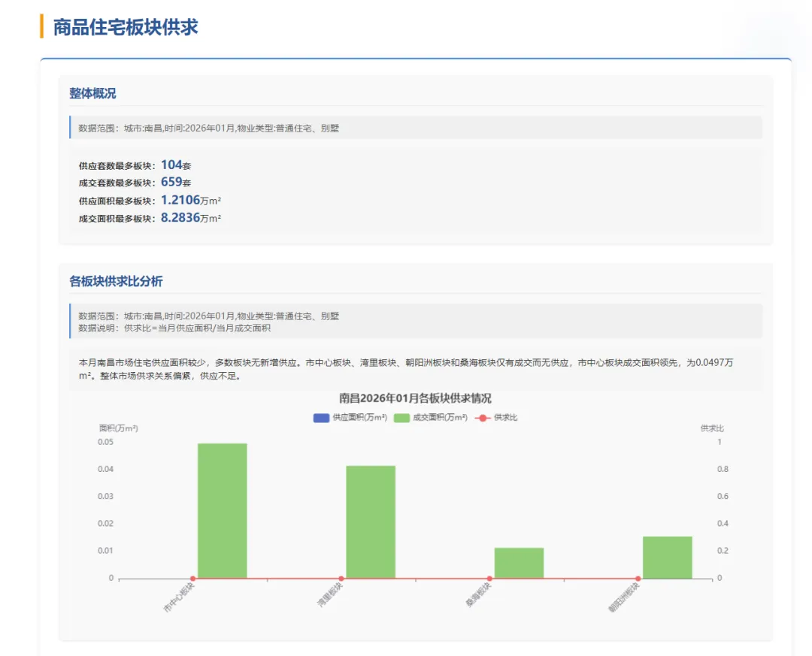Select the 市中心板块 green bar
Image resolution: width=812 pixels, height=656 pixels.
(222, 511)
